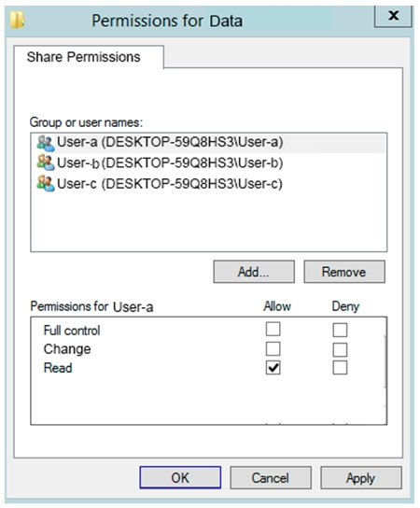
Task: Confirm with the OK button
Action: [180, 477]
